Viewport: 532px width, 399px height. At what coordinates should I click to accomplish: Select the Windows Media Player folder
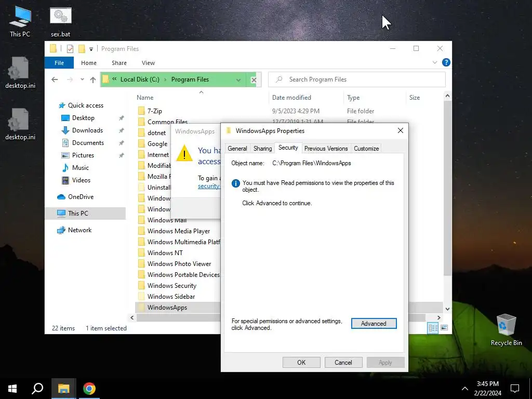(x=179, y=231)
